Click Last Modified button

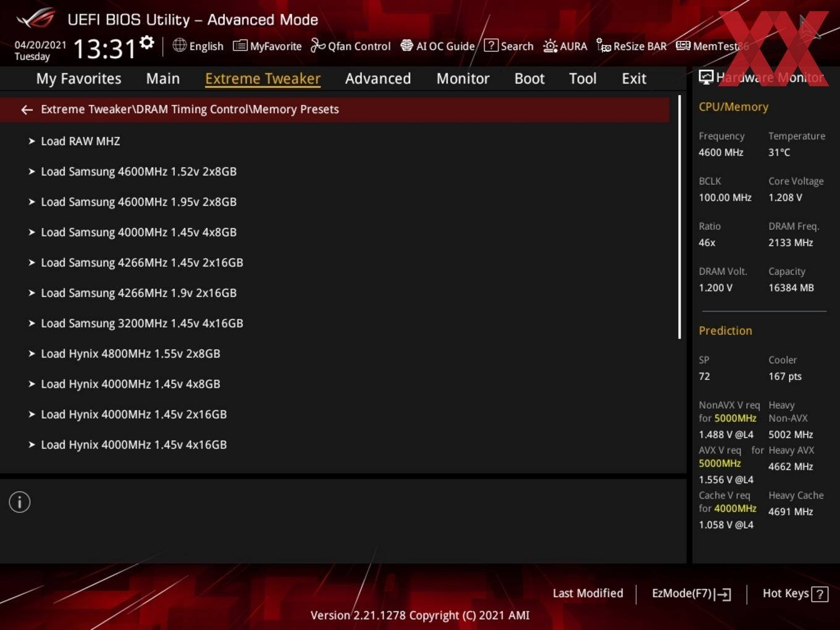click(588, 593)
